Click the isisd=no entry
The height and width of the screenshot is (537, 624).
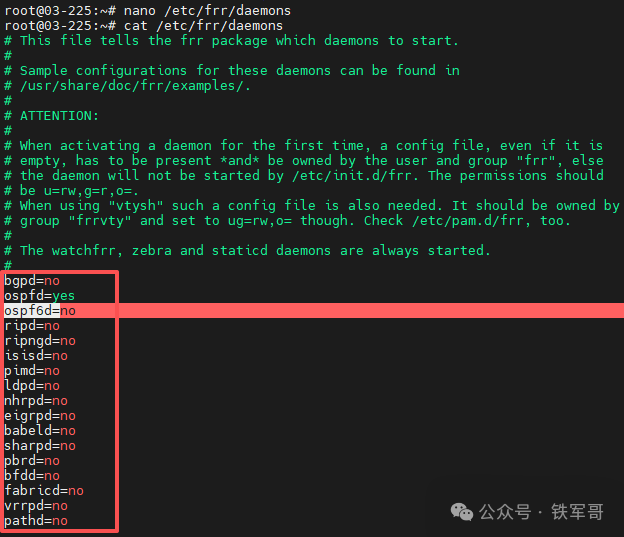tap(36, 356)
